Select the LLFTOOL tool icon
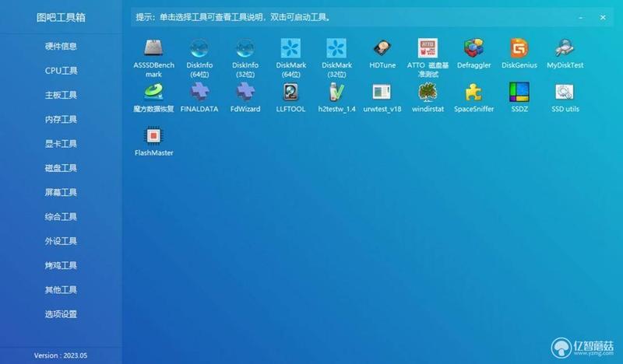623x364 pixels. pyautogui.click(x=290, y=92)
